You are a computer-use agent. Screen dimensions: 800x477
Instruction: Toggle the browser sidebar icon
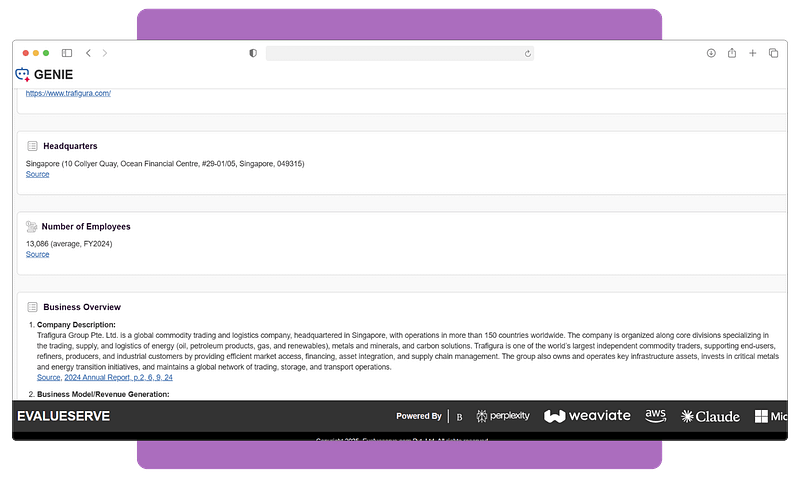[67, 53]
